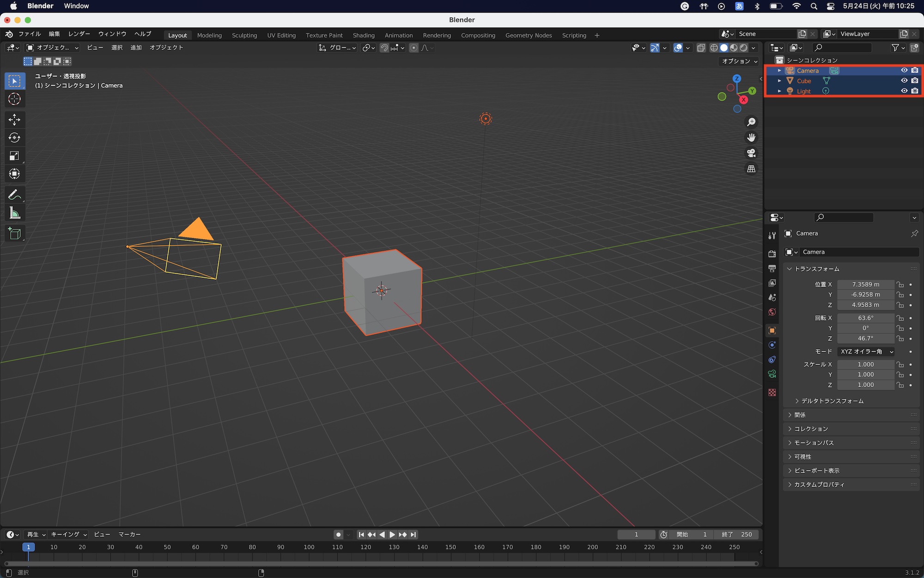Open the XYZ オイラー角 rotation mode dropdown
This screenshot has width=924, height=578.
coord(866,351)
